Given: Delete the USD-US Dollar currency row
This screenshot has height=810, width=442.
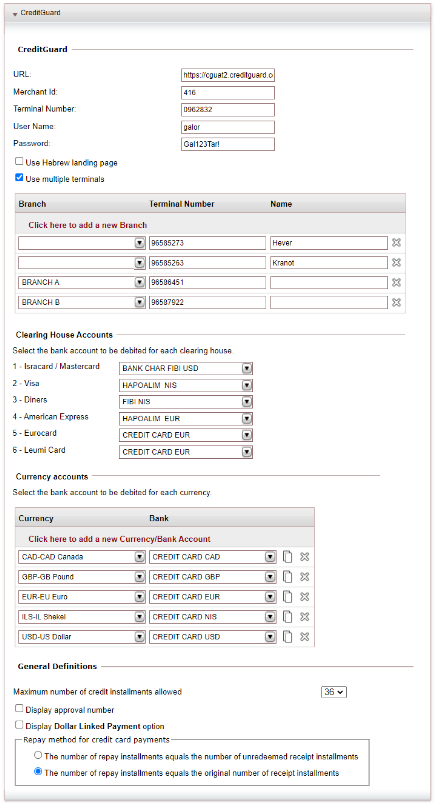Looking at the screenshot, I should coord(305,637).
